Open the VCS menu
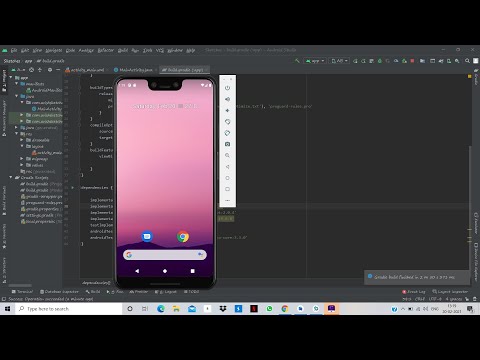Image resolution: width=480 pixels, height=360 pixels. (160, 50)
